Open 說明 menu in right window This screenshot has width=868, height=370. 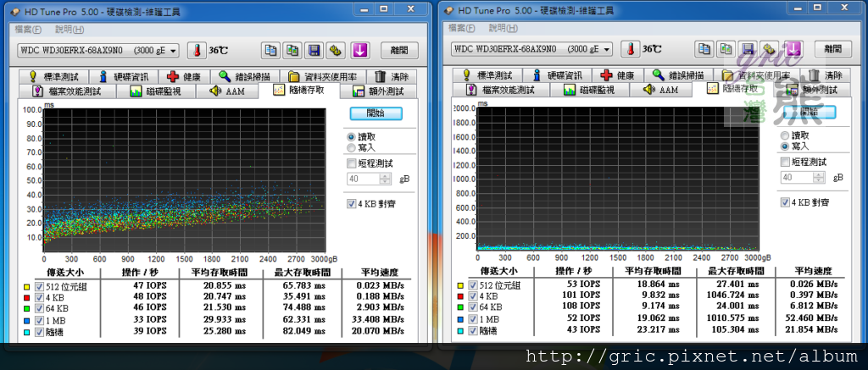click(504, 28)
